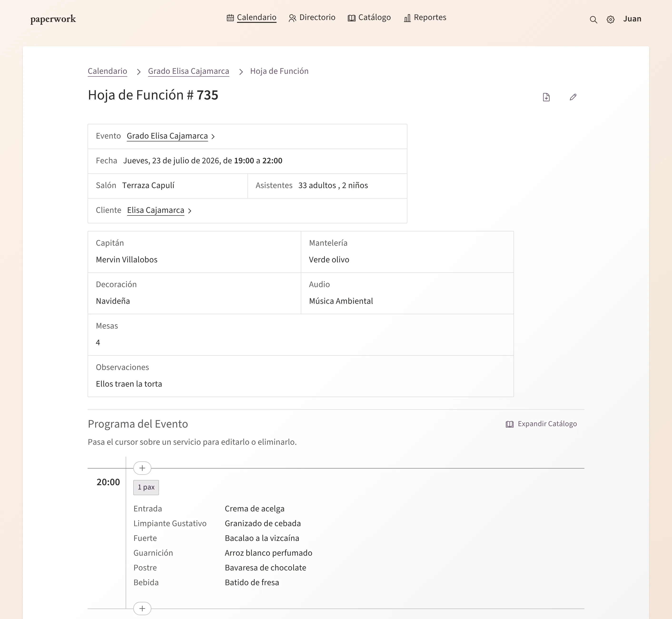Click the 20:00 time marker
Viewport: 672px width, 619px height.
click(x=108, y=482)
